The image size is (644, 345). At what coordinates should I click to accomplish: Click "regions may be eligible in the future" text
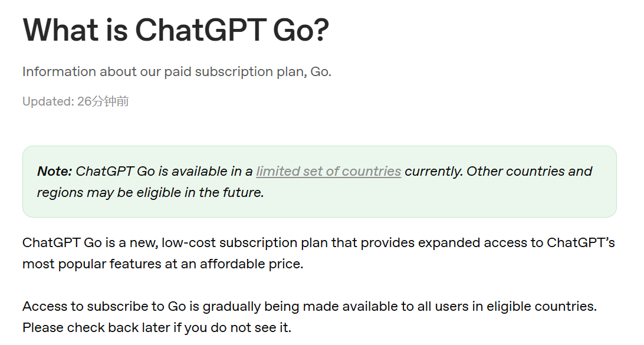click(150, 193)
